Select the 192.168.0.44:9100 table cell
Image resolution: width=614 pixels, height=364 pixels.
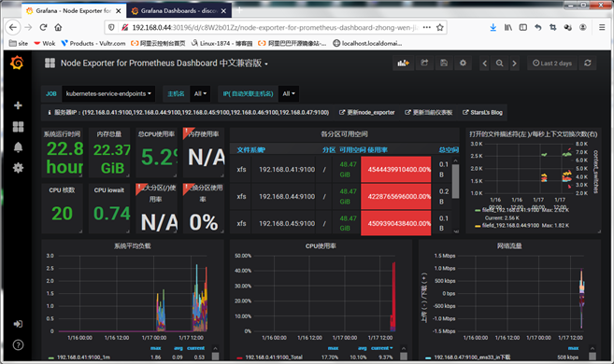point(287,196)
